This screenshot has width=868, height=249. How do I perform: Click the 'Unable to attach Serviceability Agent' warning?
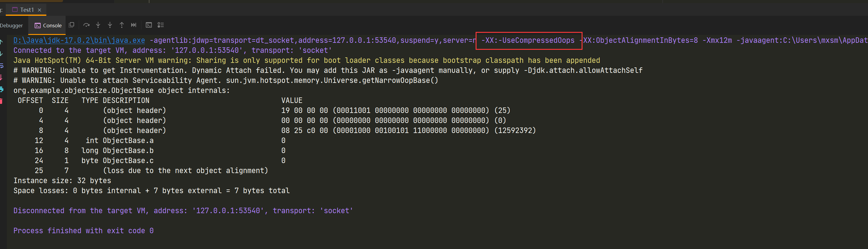click(x=226, y=80)
